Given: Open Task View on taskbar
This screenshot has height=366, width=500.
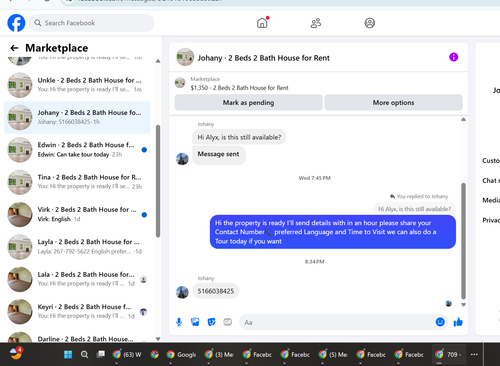Looking at the screenshot, I should (101, 354).
